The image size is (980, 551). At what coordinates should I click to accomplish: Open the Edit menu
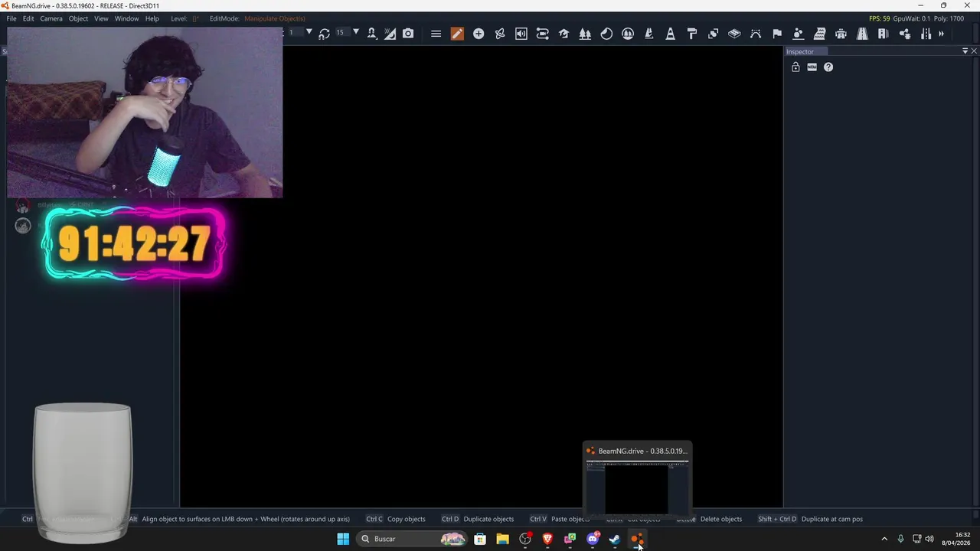[x=28, y=18]
